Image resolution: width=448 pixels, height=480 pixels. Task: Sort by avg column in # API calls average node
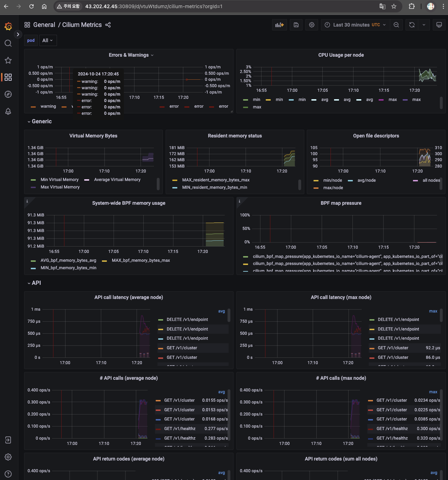(222, 392)
